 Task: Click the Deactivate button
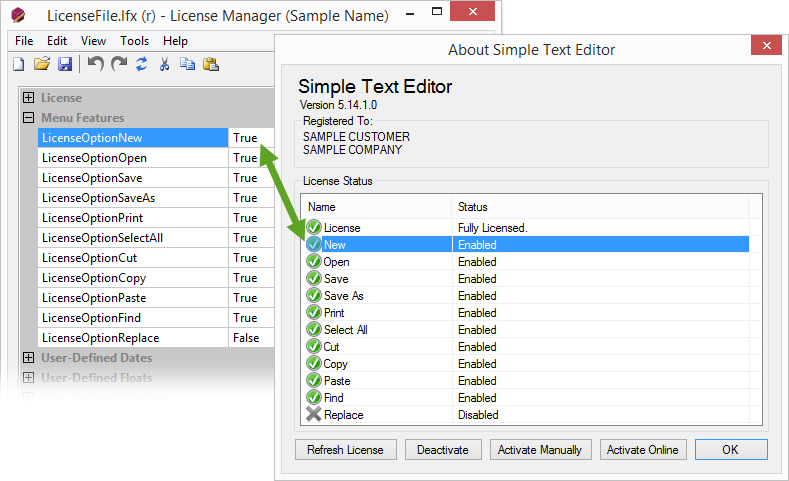tap(443, 450)
